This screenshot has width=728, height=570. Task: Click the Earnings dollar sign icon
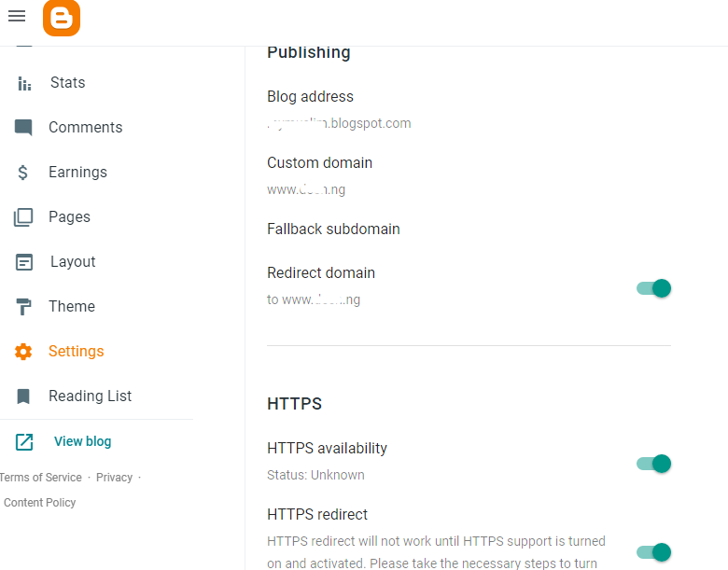[x=23, y=173]
